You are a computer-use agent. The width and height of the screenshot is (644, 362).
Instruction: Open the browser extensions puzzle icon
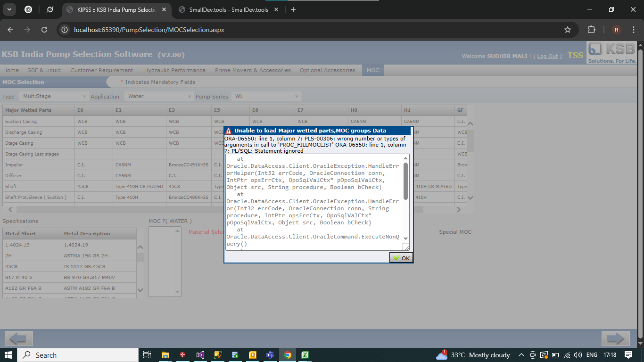click(x=591, y=30)
